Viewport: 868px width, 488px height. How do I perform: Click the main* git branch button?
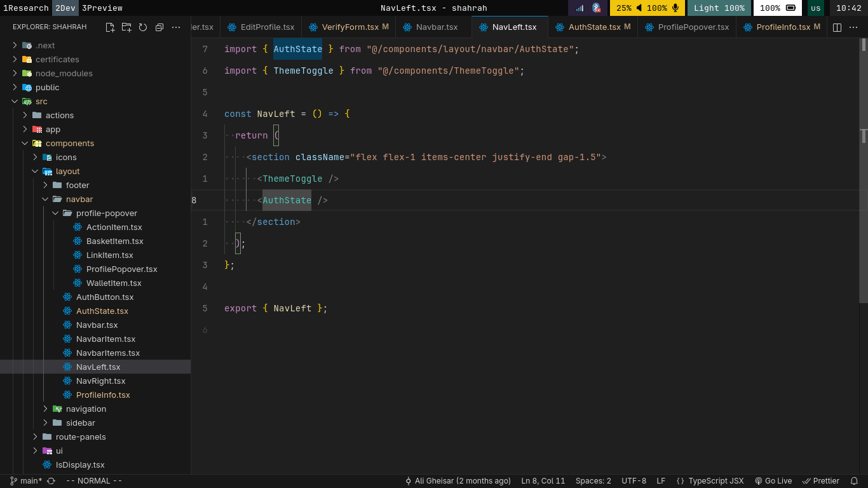pos(26,481)
